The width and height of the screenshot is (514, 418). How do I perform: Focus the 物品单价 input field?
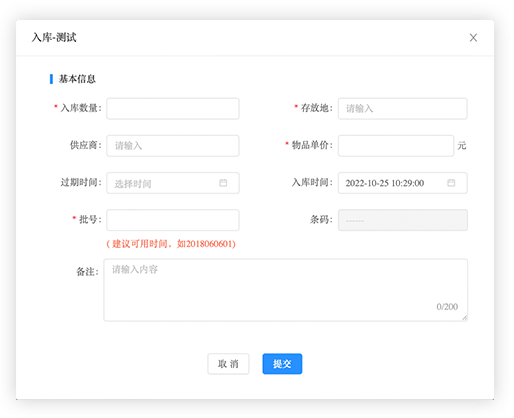tap(396, 146)
